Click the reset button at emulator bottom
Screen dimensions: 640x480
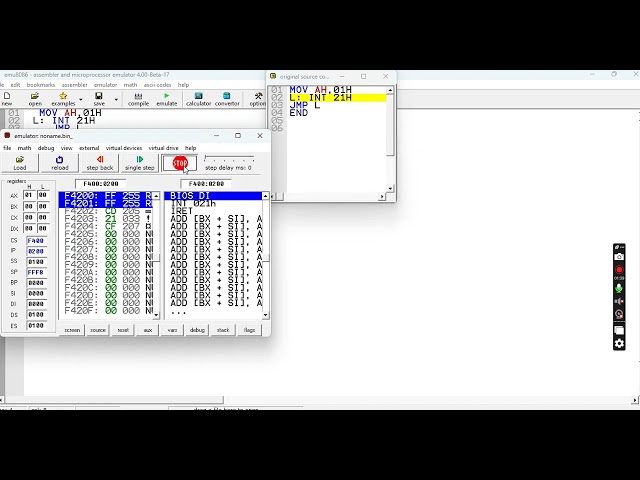123,330
